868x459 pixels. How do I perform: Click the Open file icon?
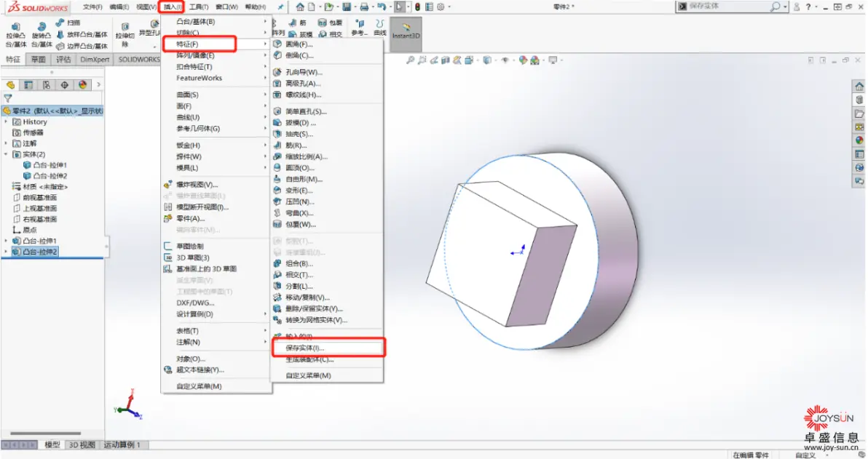pyautogui.click(x=329, y=7)
